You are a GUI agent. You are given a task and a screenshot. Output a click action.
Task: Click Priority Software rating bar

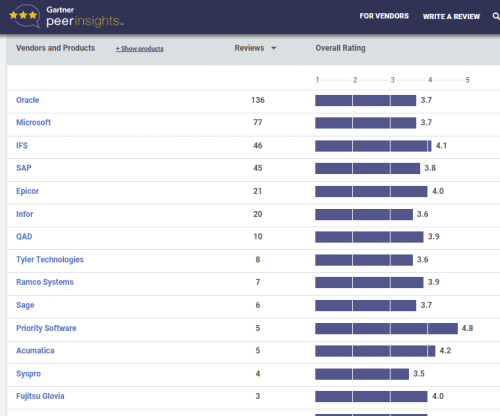(x=386, y=328)
